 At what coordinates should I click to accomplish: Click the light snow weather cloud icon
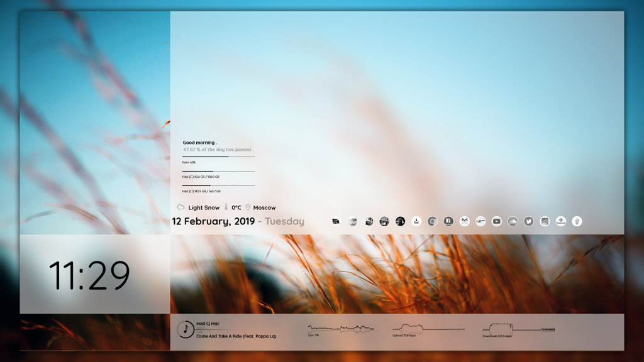tap(181, 207)
